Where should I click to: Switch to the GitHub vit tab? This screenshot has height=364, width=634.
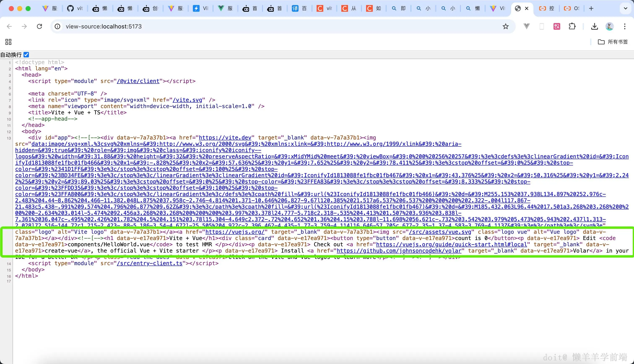[75, 8]
